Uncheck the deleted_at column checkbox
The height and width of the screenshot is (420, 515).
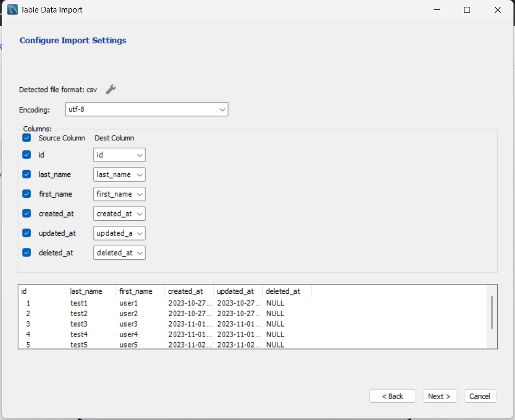[27, 253]
